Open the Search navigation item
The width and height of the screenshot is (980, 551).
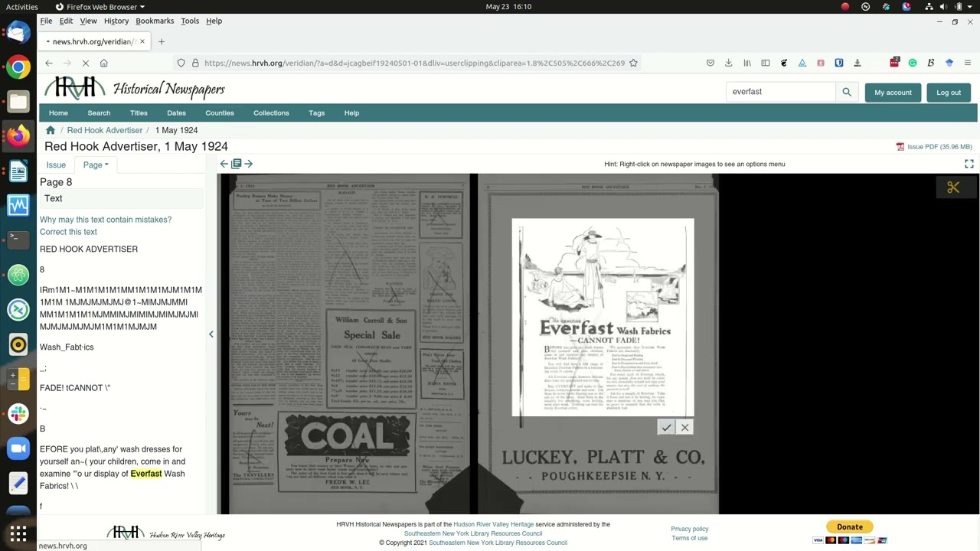tap(99, 113)
